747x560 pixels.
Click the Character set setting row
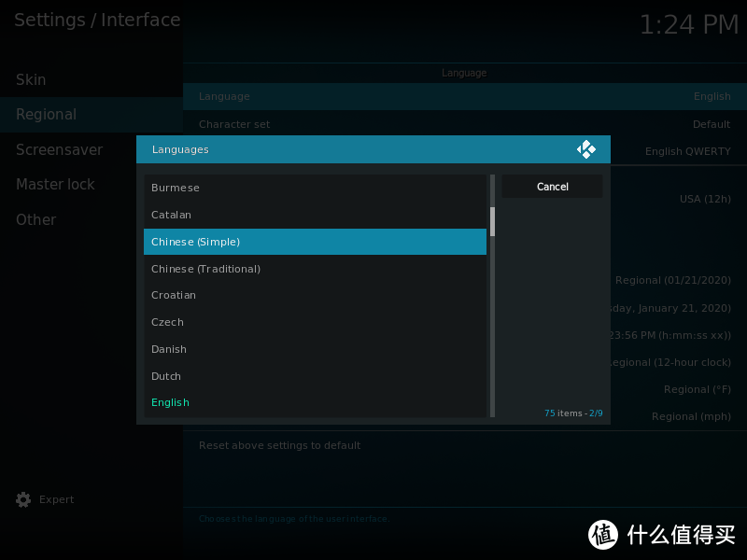coord(465,124)
